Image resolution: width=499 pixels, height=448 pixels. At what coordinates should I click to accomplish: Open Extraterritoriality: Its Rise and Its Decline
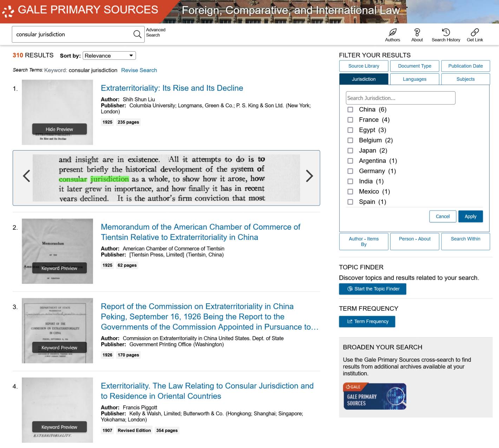pos(172,88)
